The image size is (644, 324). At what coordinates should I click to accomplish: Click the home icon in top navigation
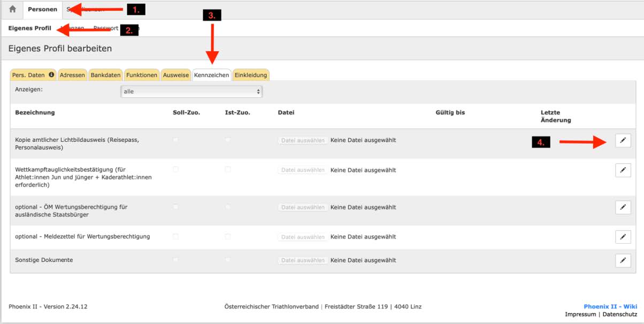coord(13,9)
